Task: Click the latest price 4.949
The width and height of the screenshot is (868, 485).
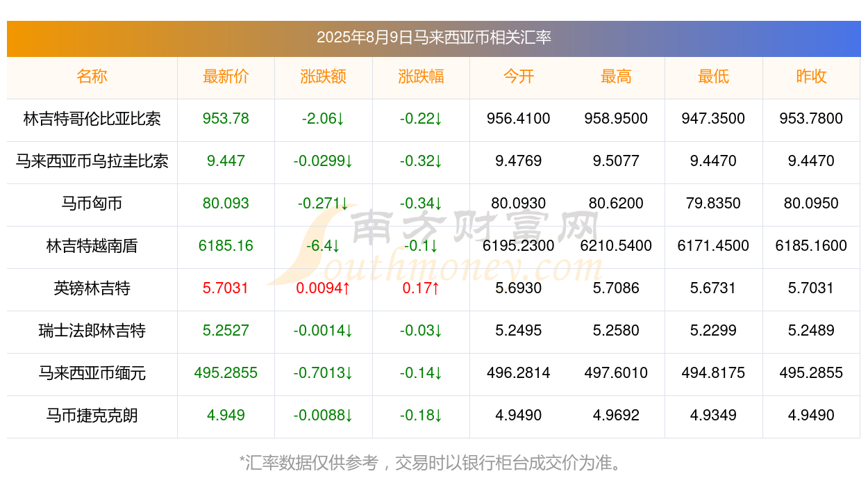Action: [226, 416]
